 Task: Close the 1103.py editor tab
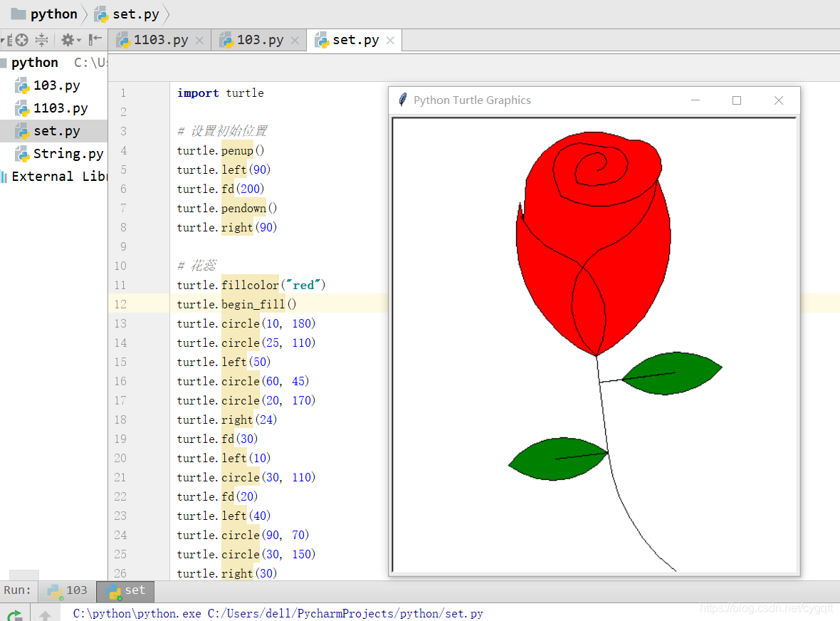pyautogui.click(x=199, y=40)
